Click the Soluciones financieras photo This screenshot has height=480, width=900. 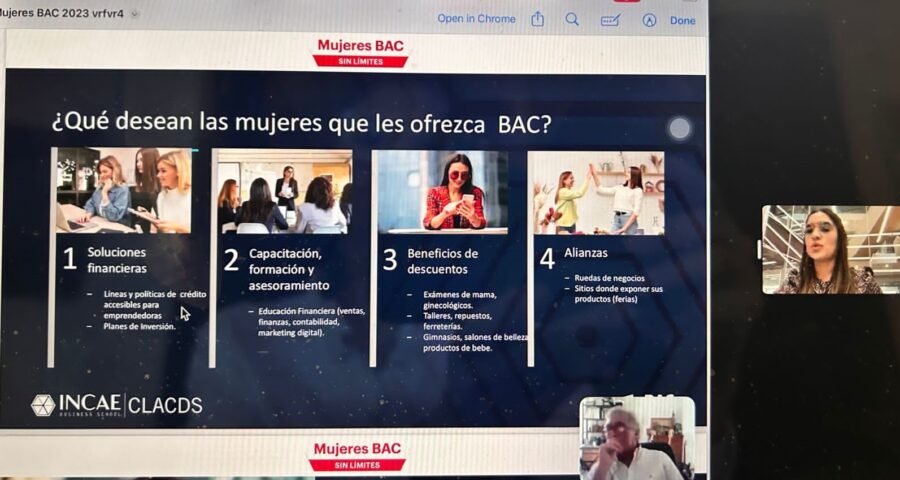pos(123,191)
